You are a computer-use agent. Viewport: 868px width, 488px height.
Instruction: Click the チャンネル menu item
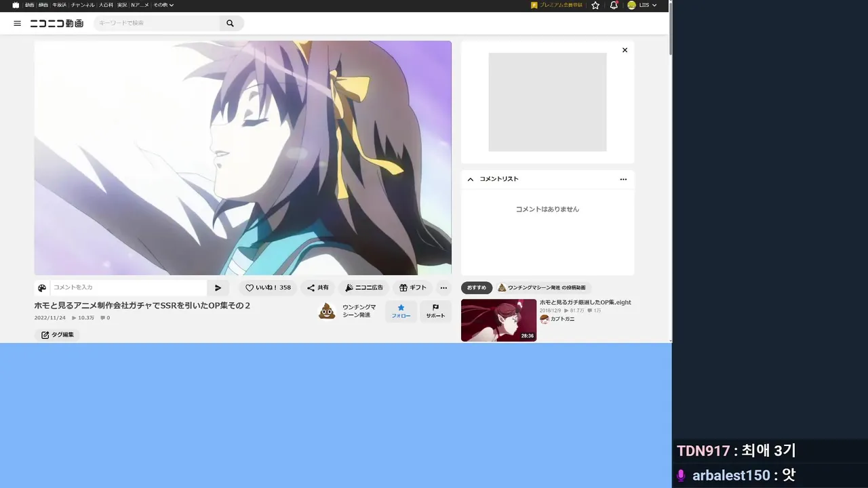tap(83, 5)
